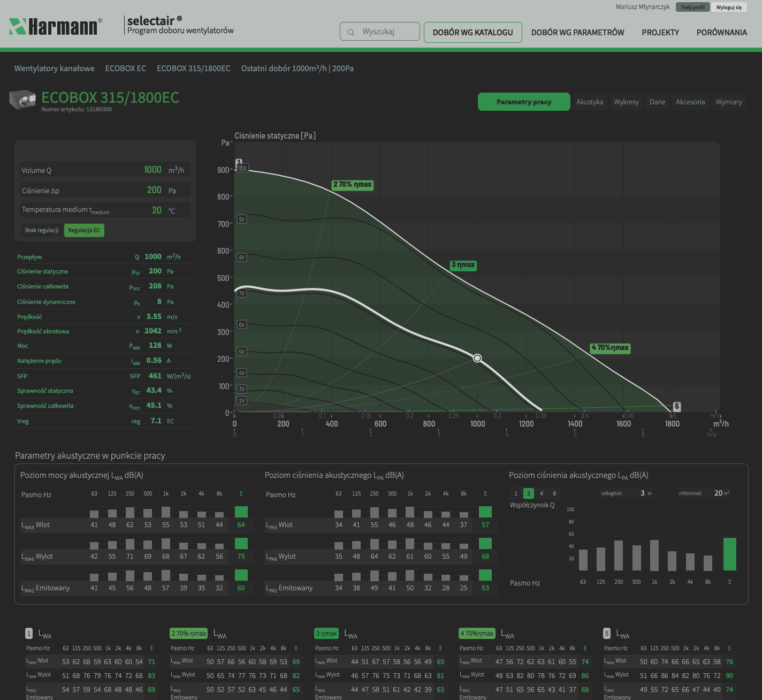Click the '3 ηmax' LWA table badge
The image size is (762, 700).
coord(326,634)
